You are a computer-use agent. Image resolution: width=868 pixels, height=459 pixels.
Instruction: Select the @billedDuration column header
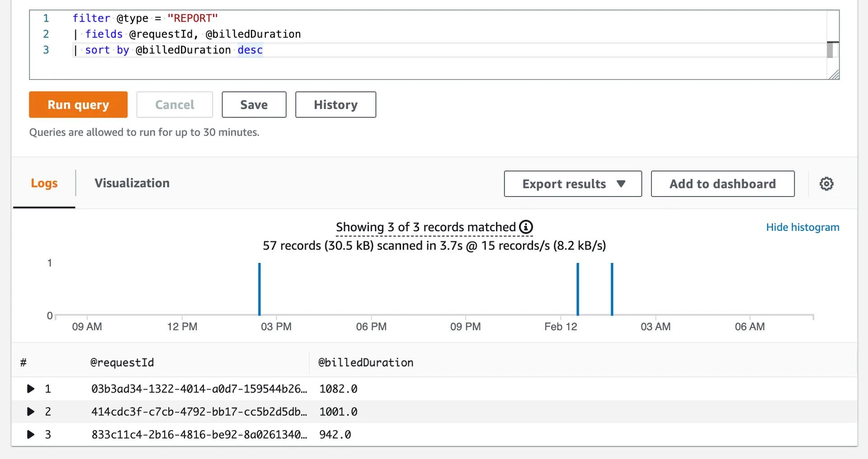[x=365, y=362]
